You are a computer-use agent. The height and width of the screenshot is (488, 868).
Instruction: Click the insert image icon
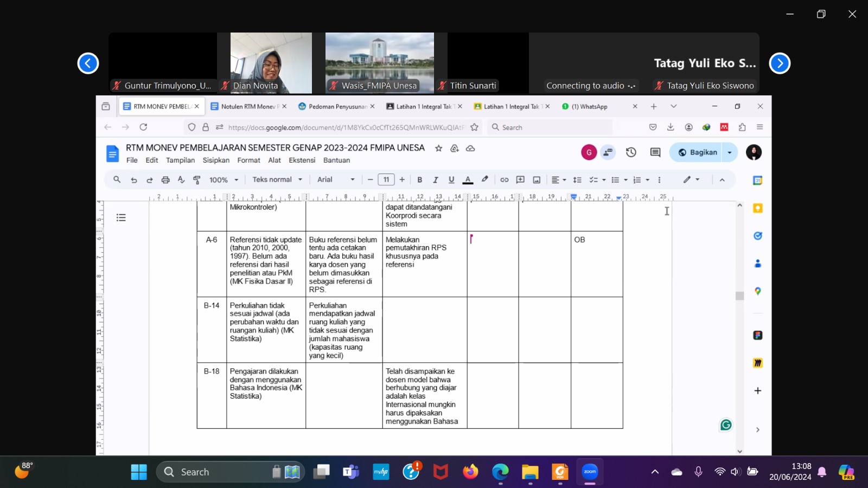pyautogui.click(x=537, y=180)
